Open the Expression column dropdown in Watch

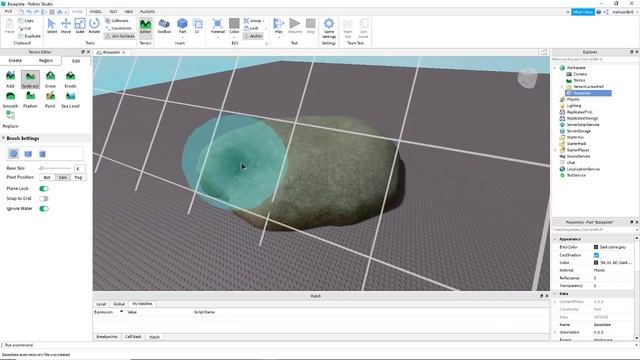121,311
